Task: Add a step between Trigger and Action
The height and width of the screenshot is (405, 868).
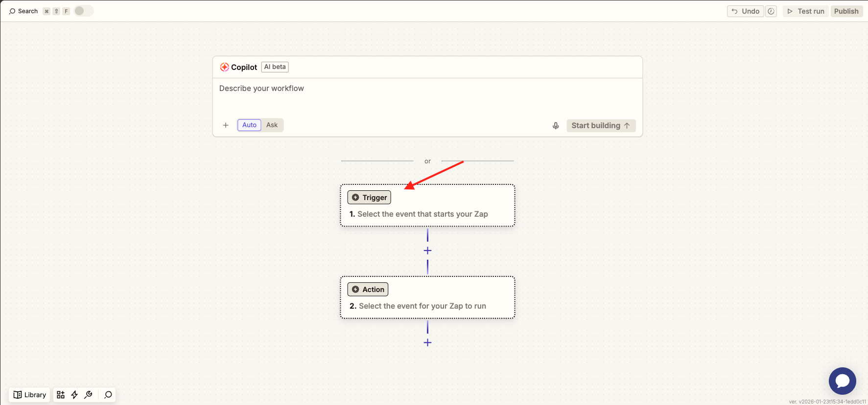Action: 427,250
